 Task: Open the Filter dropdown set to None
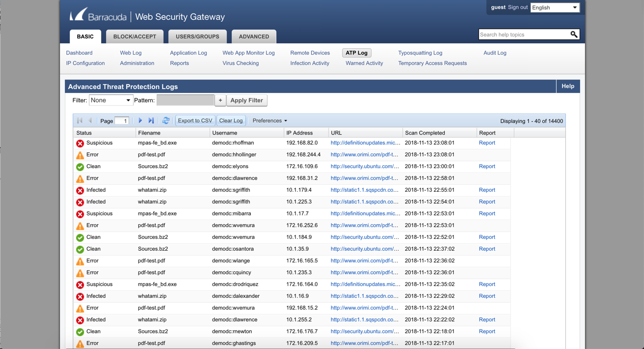click(x=110, y=100)
